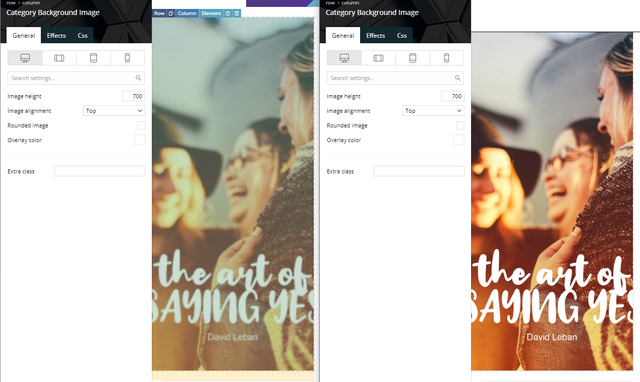Click Extra class field in right-hand panel
This screenshot has height=382, width=640.
click(419, 171)
